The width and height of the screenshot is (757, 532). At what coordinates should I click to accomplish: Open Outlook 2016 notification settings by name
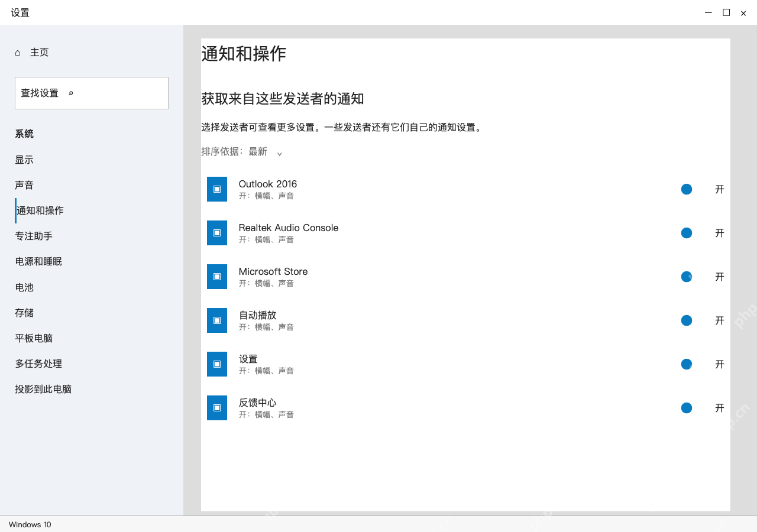point(268,184)
